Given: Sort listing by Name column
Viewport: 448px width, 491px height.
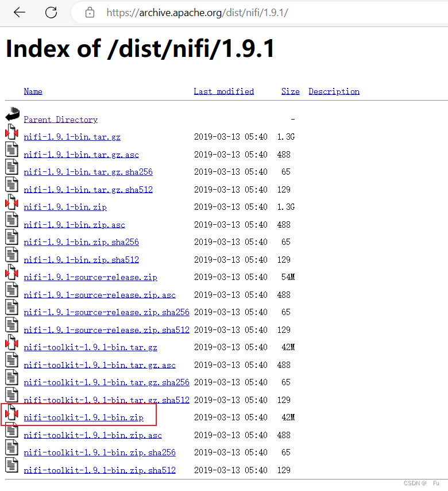Looking at the screenshot, I should [33, 91].
